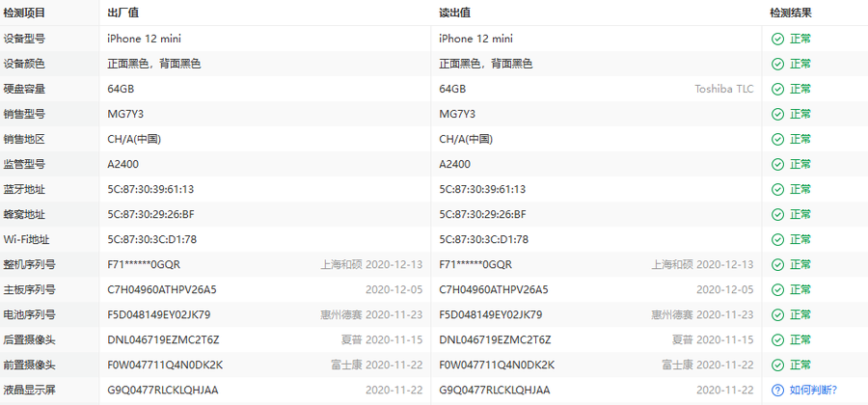Click the green check icon in 后置摄像头 row

pyautogui.click(x=777, y=339)
